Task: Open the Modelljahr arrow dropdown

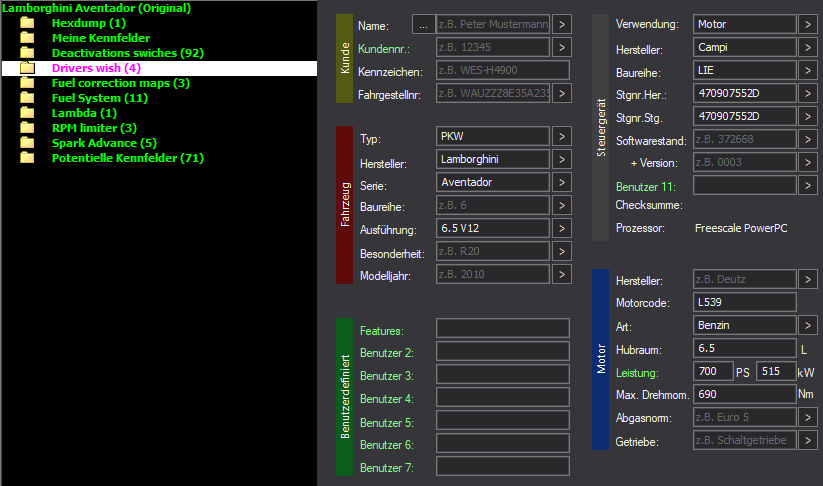Action: [562, 274]
